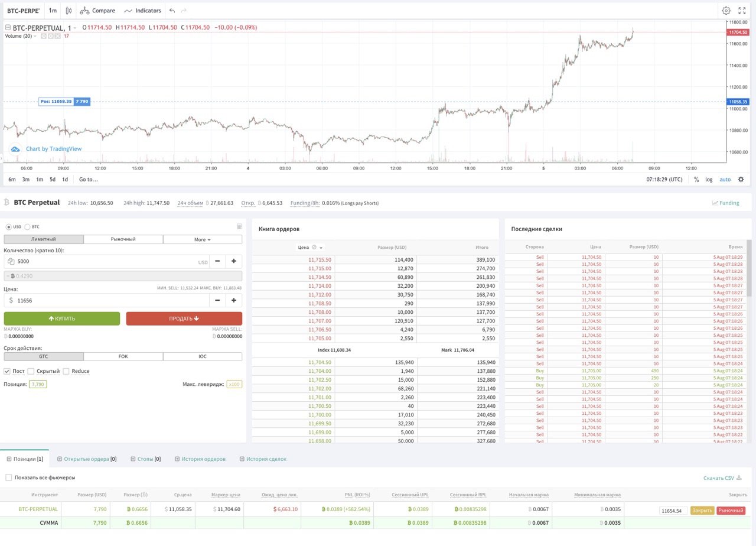Viewport: 756px width, 546px height.
Task: Open bottom-right chart properties gear
Action: pos(741,180)
